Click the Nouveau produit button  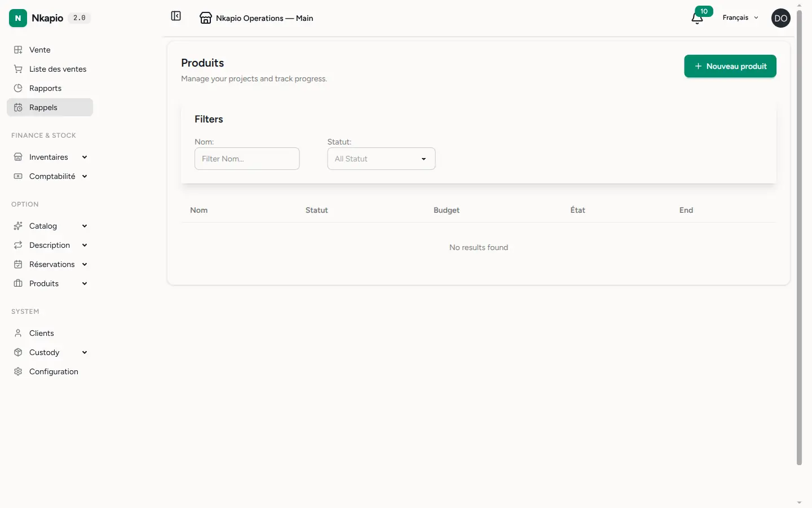click(730, 66)
